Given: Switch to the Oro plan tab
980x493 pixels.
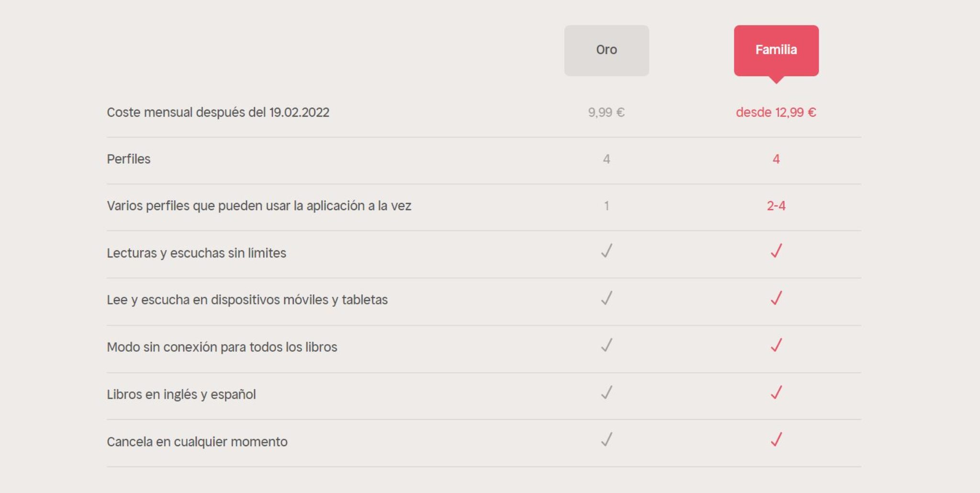Looking at the screenshot, I should point(606,49).
